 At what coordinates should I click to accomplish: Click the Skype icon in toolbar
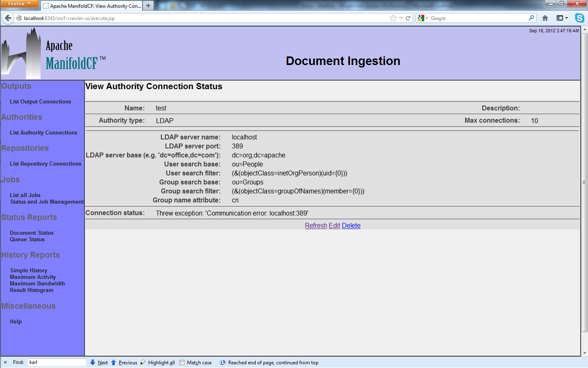[579, 18]
